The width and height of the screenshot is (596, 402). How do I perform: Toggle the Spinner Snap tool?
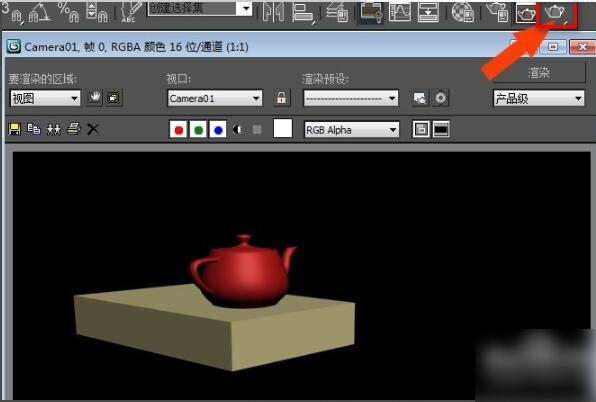point(97,12)
